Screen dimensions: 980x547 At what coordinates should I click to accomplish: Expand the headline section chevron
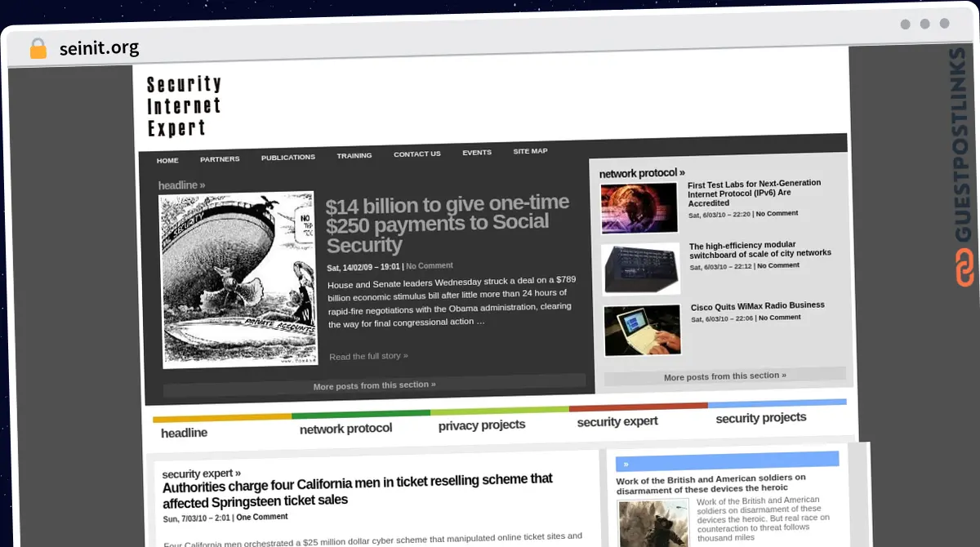(x=201, y=185)
